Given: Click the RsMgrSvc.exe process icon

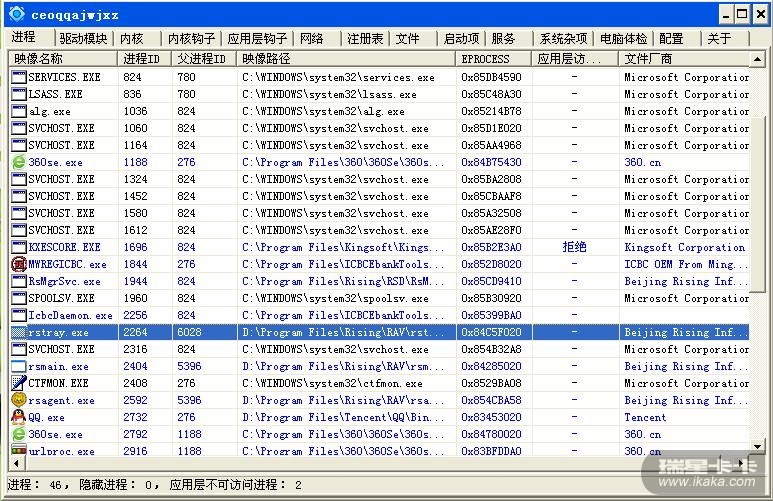Looking at the screenshot, I should pyautogui.click(x=19, y=281).
